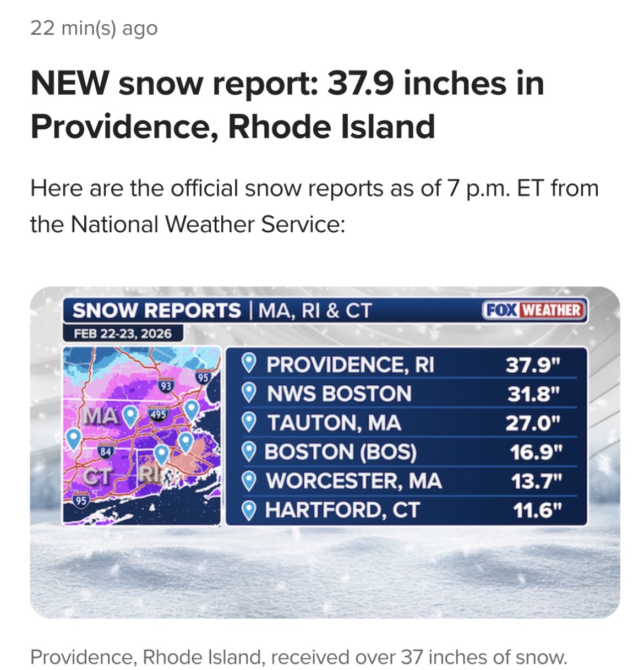This screenshot has height=670, width=644.
Task: Tap the pin icon next to NWS Boston
Action: click(249, 393)
